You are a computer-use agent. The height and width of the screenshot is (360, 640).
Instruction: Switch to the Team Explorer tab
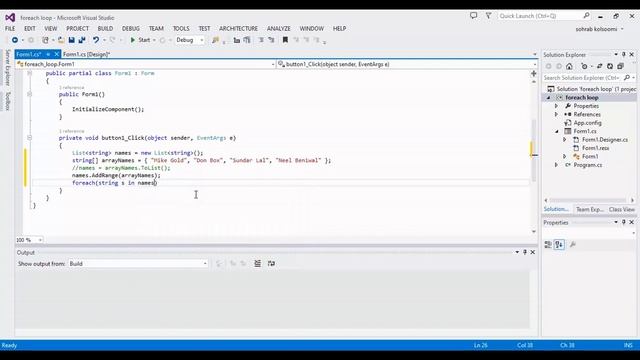click(x=590, y=209)
